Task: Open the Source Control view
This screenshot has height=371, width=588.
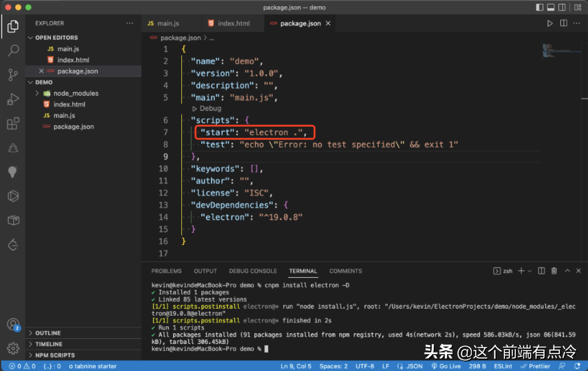Action: click(x=13, y=75)
